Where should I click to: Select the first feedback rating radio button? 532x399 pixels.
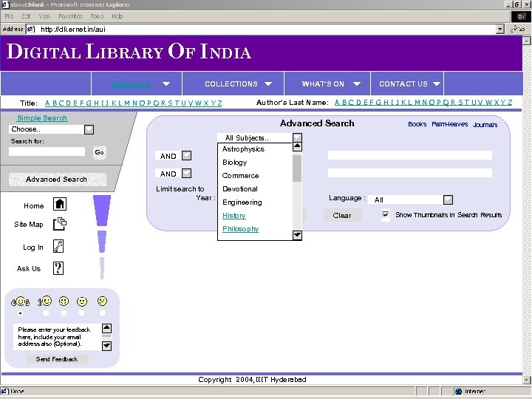[x=21, y=313]
